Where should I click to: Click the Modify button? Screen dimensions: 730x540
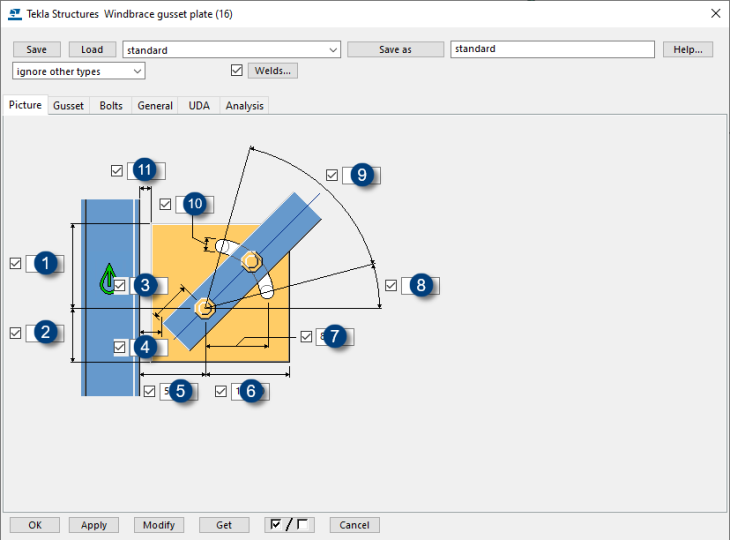(159, 525)
